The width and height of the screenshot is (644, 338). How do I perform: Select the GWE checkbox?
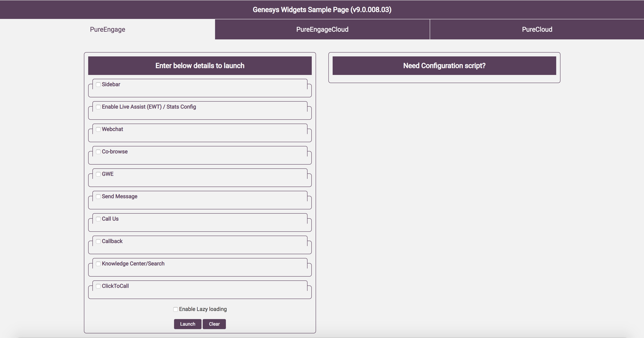point(98,174)
